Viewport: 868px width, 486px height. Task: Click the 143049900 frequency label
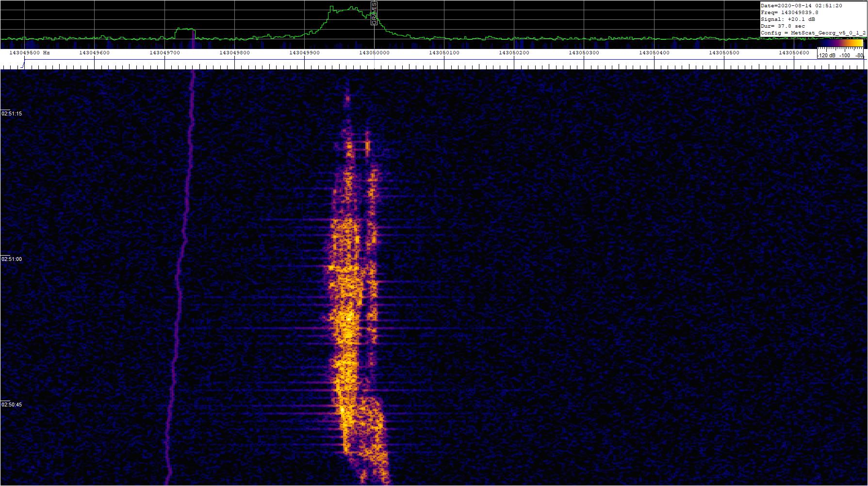[305, 52]
